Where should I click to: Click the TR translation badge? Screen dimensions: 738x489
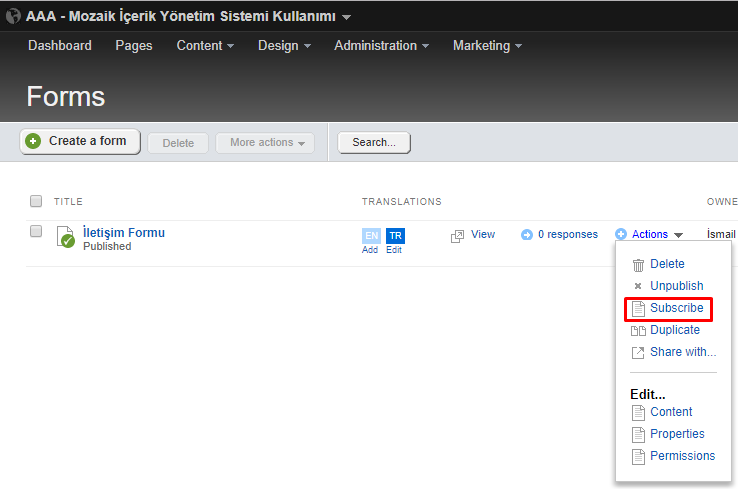[395, 236]
